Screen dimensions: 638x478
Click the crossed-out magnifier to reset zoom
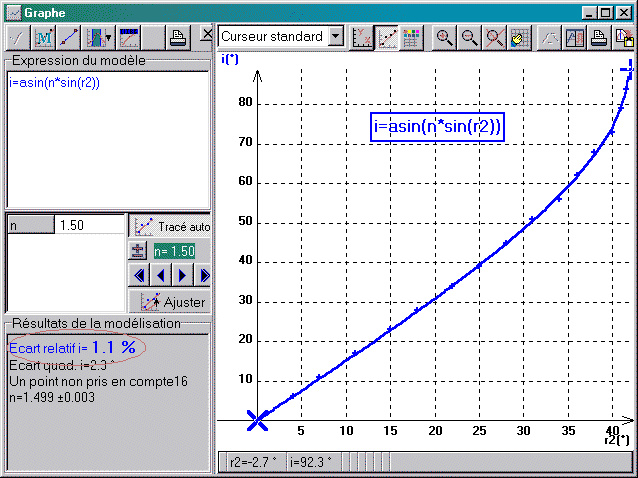click(494, 38)
